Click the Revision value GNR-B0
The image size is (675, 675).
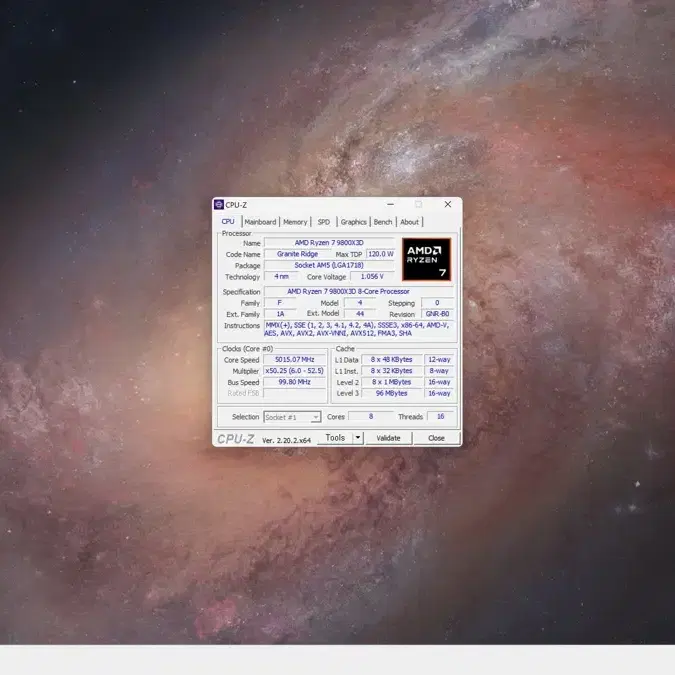click(x=437, y=314)
